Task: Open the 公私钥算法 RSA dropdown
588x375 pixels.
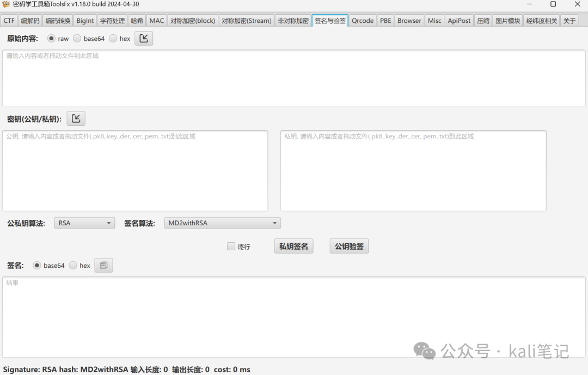Action: (x=84, y=223)
